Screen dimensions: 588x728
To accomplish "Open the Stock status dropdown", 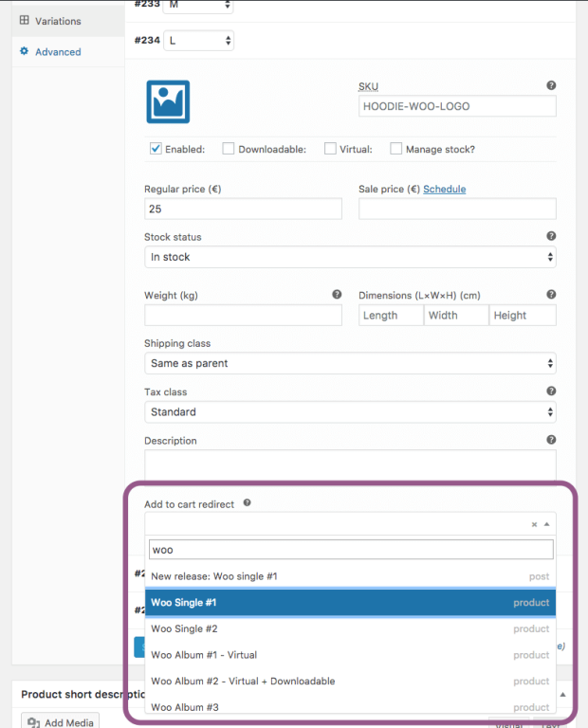I will [x=350, y=257].
